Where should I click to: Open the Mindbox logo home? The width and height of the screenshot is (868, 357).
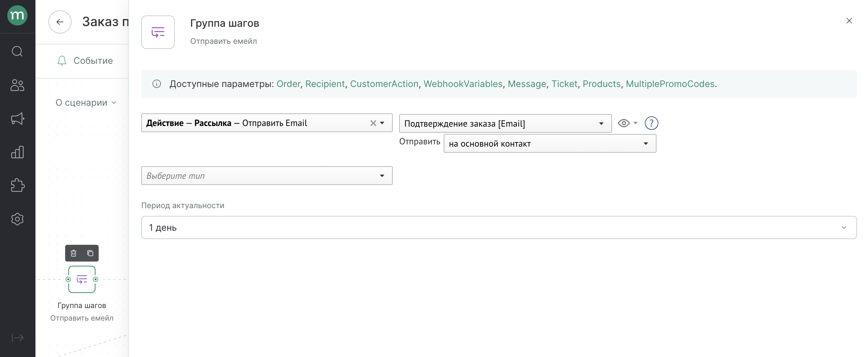coord(17,15)
